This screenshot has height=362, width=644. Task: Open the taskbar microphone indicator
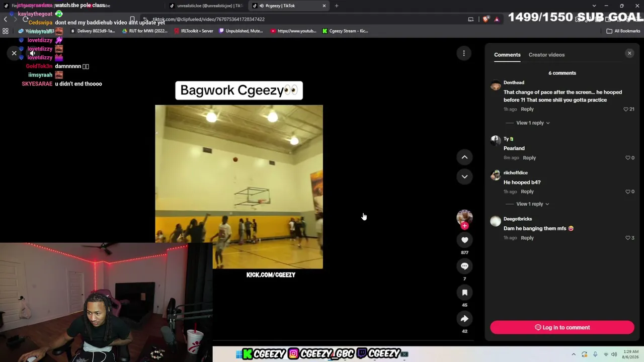tap(595, 354)
